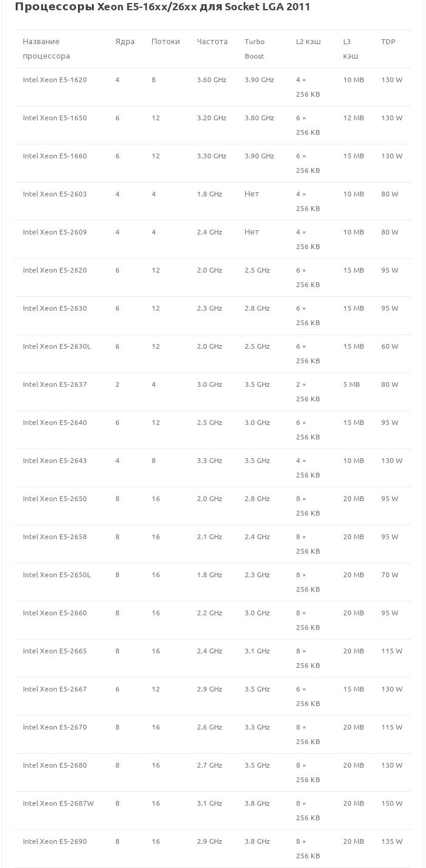Click the Intel Xeon E5-2690 processor name
The height and width of the screenshot is (868, 426).
click(55, 841)
